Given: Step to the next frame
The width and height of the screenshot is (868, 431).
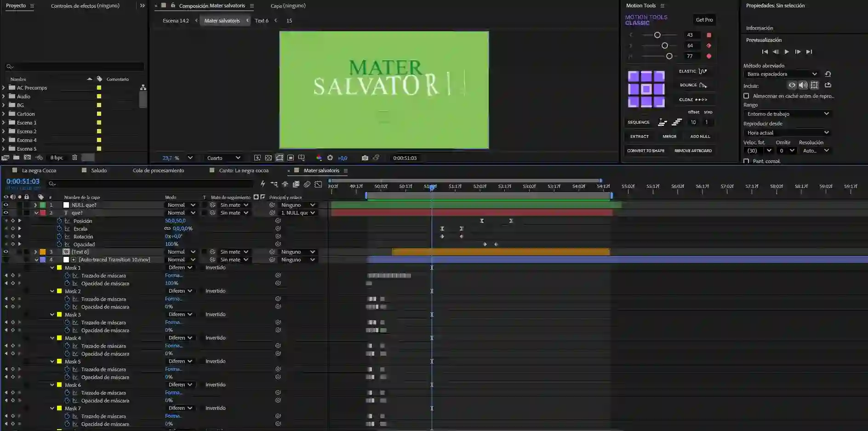Looking at the screenshot, I should click(798, 52).
